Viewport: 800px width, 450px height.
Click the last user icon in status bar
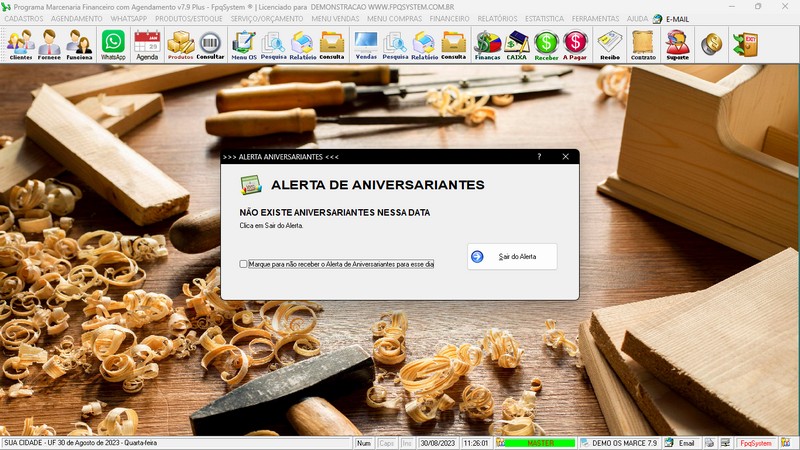pyautogui.click(x=785, y=443)
